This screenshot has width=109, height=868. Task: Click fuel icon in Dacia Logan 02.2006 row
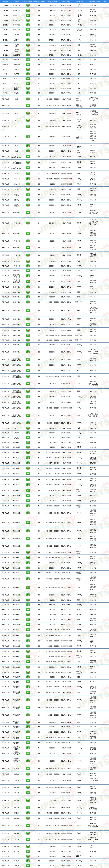[x=28, y=35]
